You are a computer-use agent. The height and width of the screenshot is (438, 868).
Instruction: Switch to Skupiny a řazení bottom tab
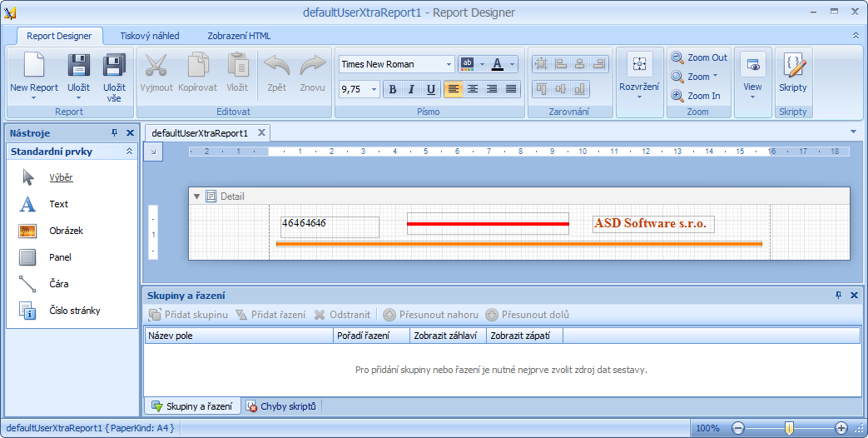coord(192,406)
